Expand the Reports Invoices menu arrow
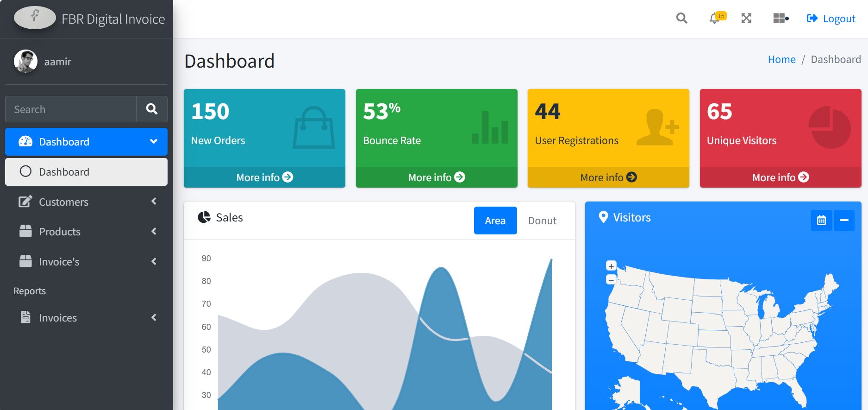 pyautogui.click(x=154, y=317)
